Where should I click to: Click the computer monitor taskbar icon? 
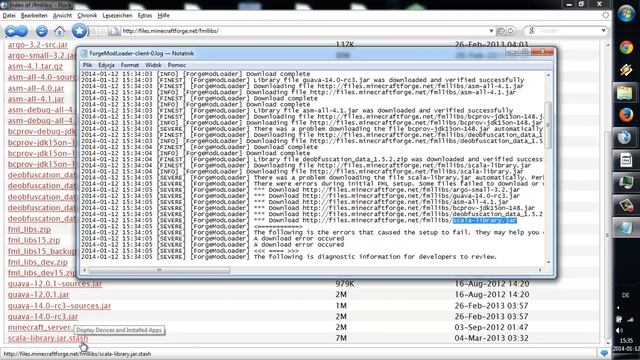click(x=626, y=182)
